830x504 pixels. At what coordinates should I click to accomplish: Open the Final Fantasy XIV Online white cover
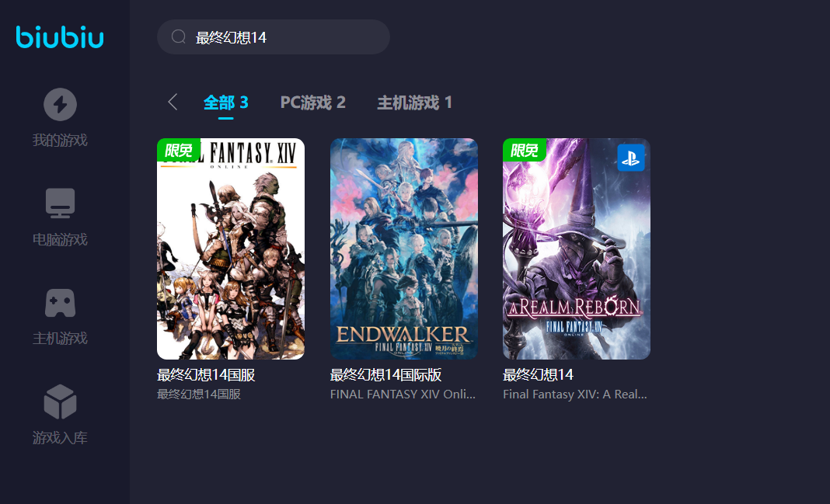coord(231,249)
